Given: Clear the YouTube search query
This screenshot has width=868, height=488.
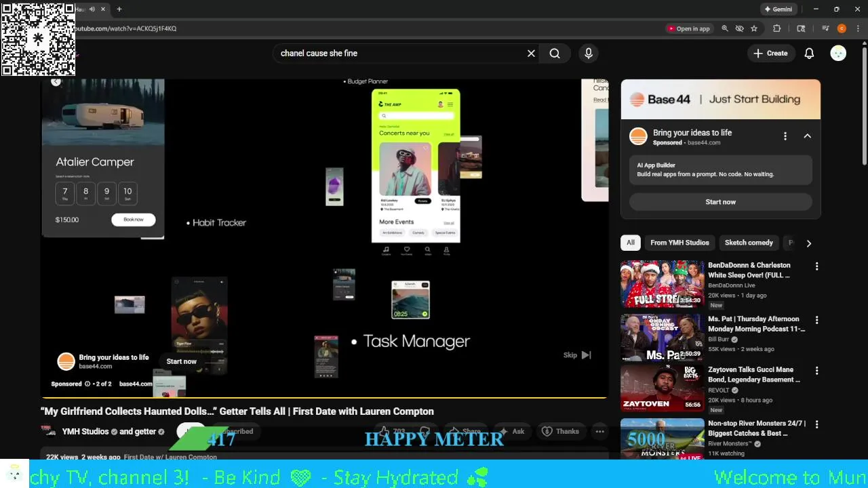Looking at the screenshot, I should [x=531, y=54].
